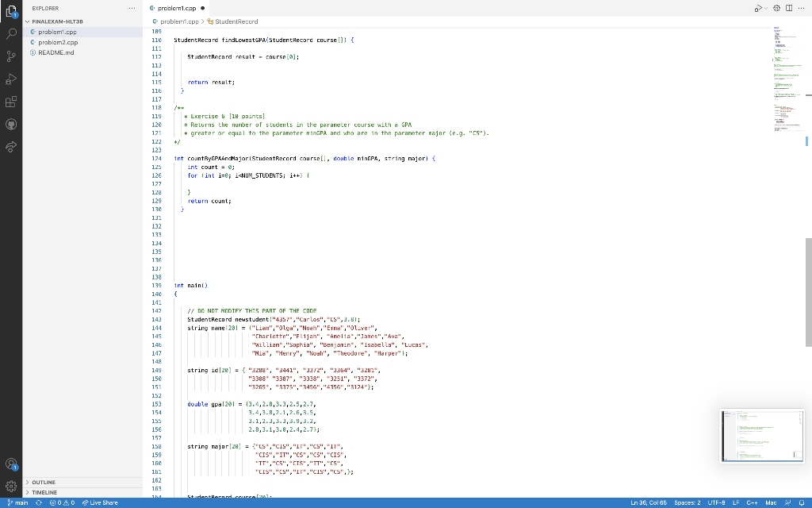Open Run and Debug view

[x=10, y=79]
